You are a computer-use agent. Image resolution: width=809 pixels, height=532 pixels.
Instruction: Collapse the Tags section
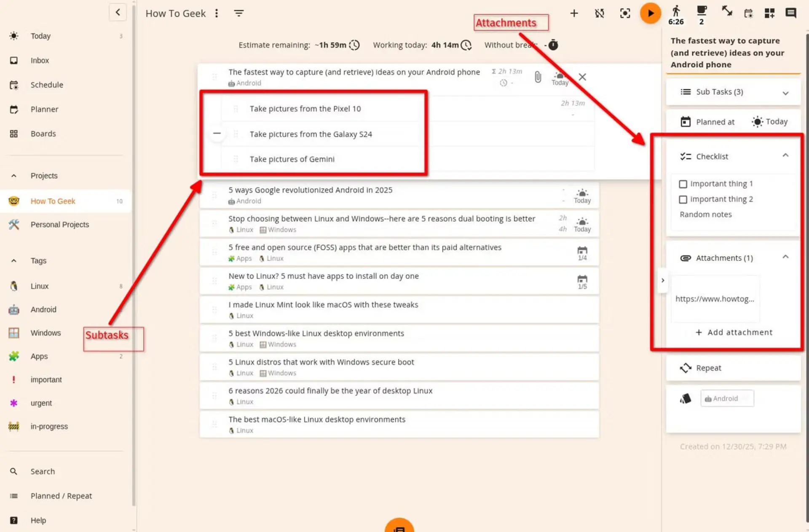pos(14,261)
